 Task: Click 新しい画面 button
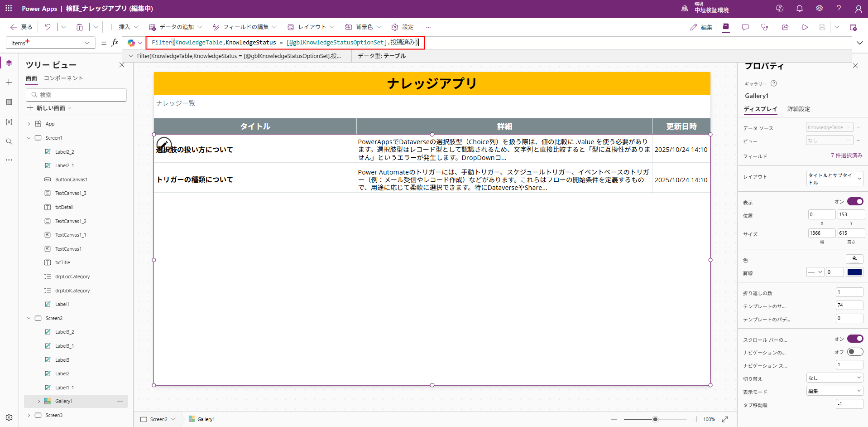[50, 108]
